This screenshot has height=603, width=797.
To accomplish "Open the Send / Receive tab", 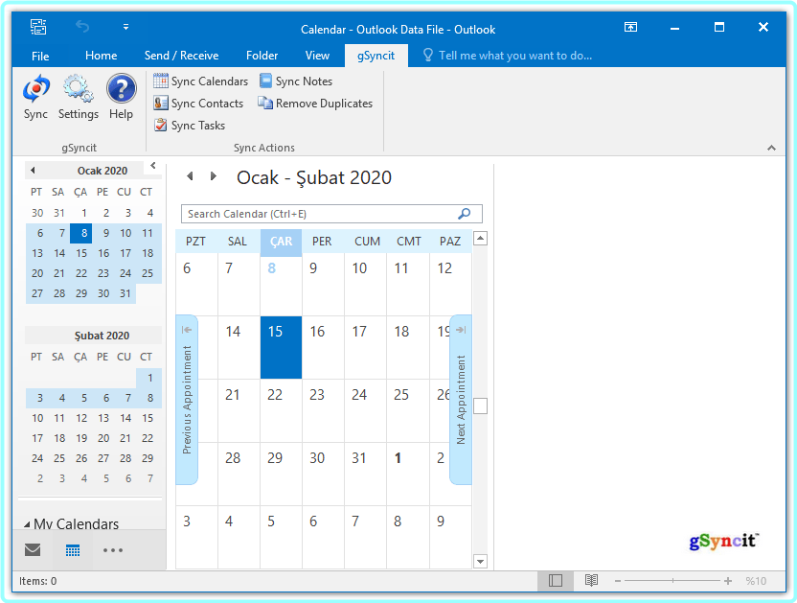I will 181,56.
